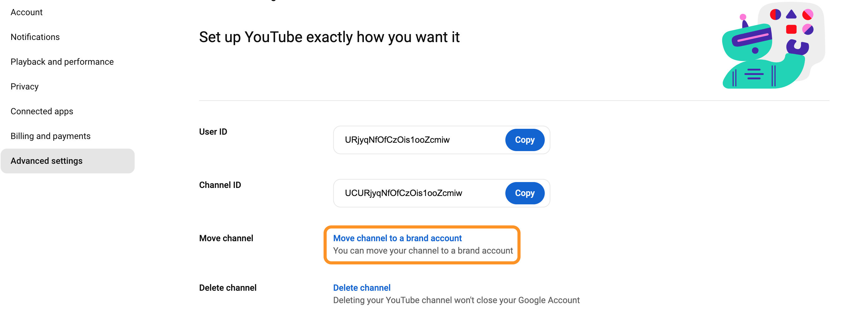868x322 pixels.
Task: Click the Move channel label
Action: [226, 238]
